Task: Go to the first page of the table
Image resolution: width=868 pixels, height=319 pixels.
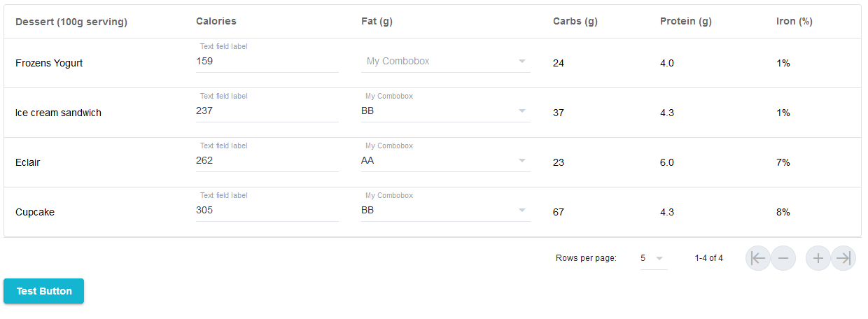Action: (x=758, y=258)
